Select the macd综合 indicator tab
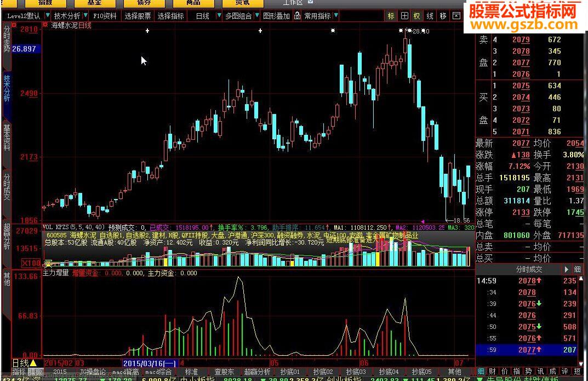The height and width of the screenshot is (381, 588). 158,372
